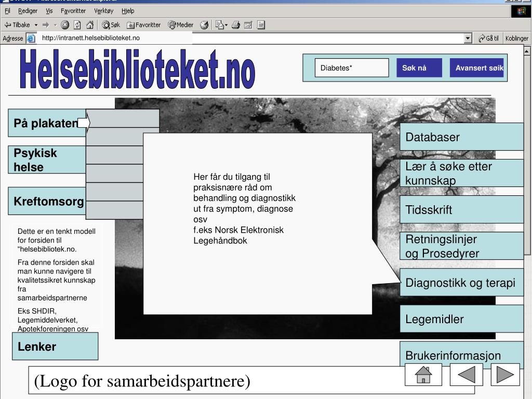Click the left triangle previous button
Viewport: 532px width, 399px height.
[467, 375]
